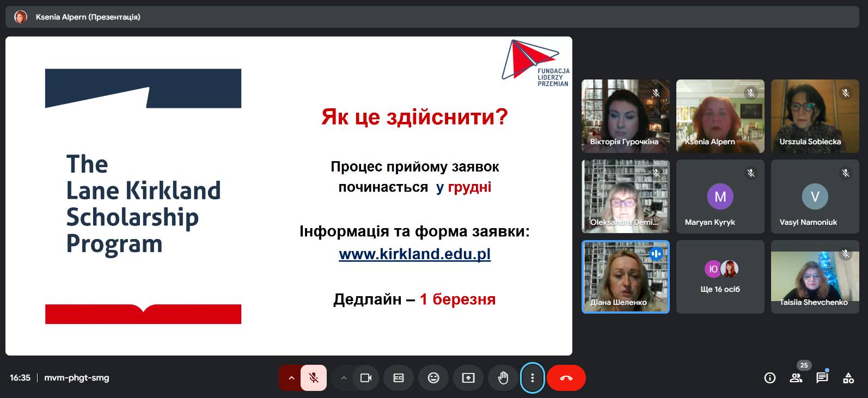Screen dimensions: 868x398
Task: Click muted mic icon on Вікторія Гурочкіна tile
Action: coord(656,93)
